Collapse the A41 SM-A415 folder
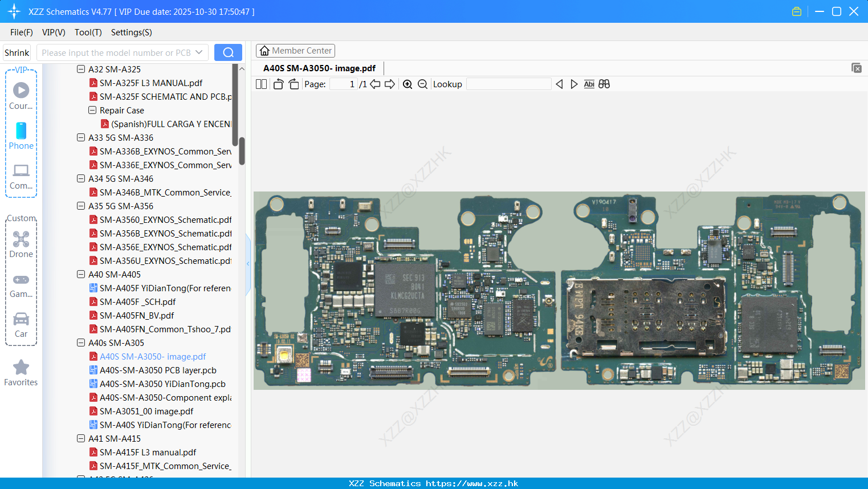The height and width of the screenshot is (489, 868). [81, 438]
